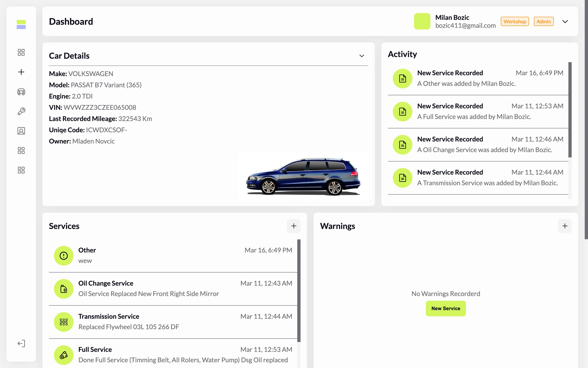The image size is (588, 368).
Task: Click the Workshop role badge
Action: (x=515, y=21)
